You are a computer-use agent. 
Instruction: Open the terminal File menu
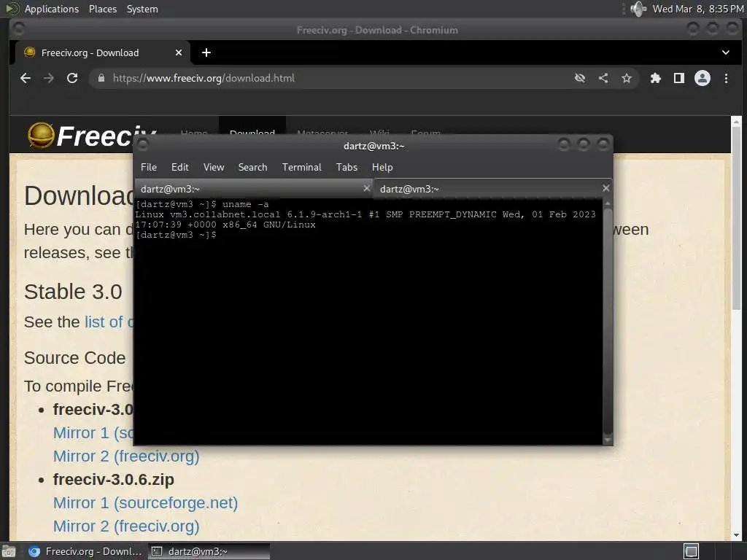pos(149,167)
